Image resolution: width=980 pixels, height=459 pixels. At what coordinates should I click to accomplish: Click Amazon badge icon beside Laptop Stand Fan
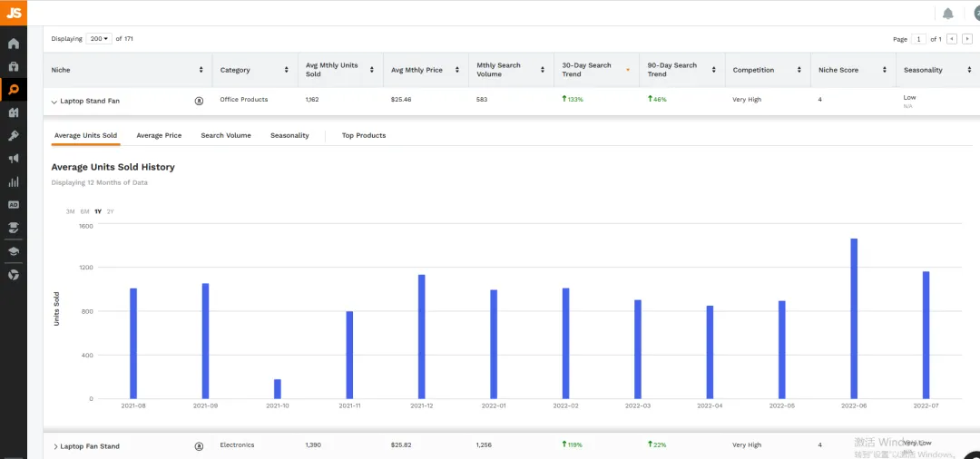200,101
